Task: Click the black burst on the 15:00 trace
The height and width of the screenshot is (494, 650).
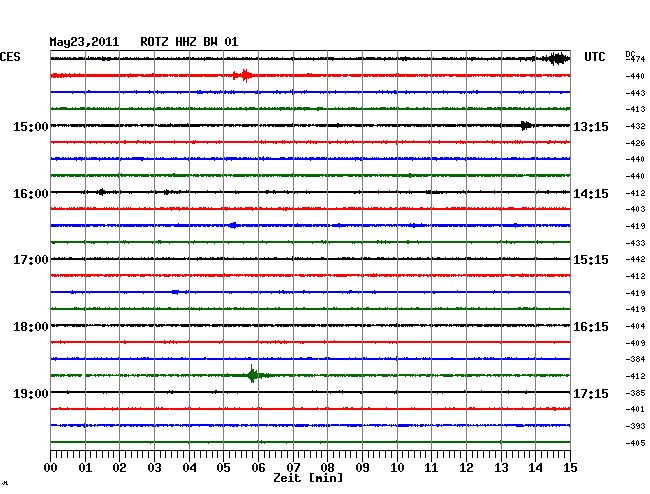Action: tap(526, 125)
